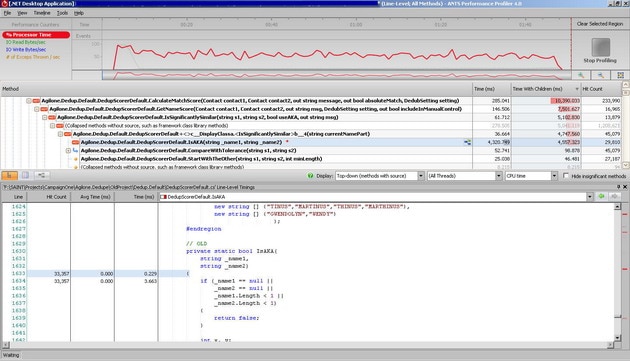This screenshot has height=361, width=630.
Task: Click call graph icon in IsAKA row
Action: click(467, 142)
